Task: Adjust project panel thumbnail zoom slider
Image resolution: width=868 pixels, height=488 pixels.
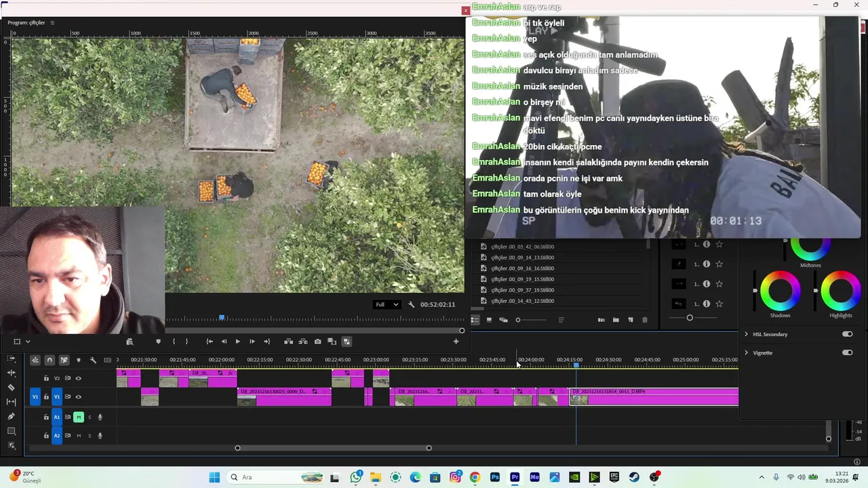Action: [x=531, y=320]
